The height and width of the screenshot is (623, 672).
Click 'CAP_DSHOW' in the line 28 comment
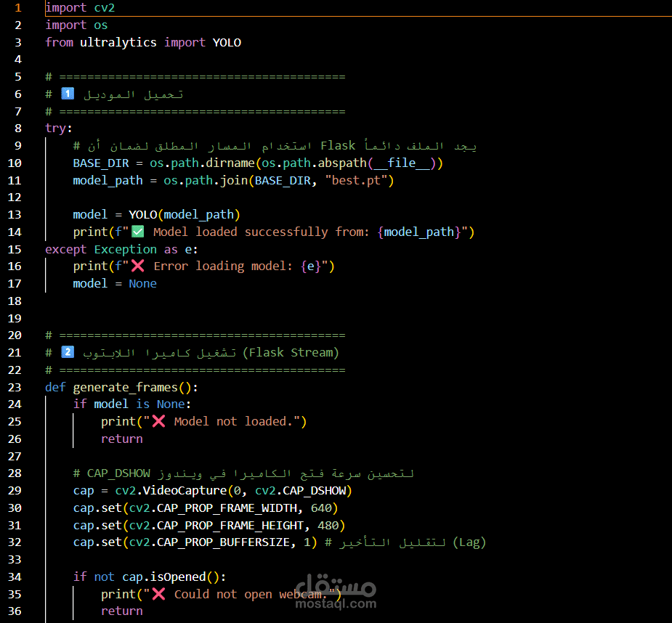point(118,473)
